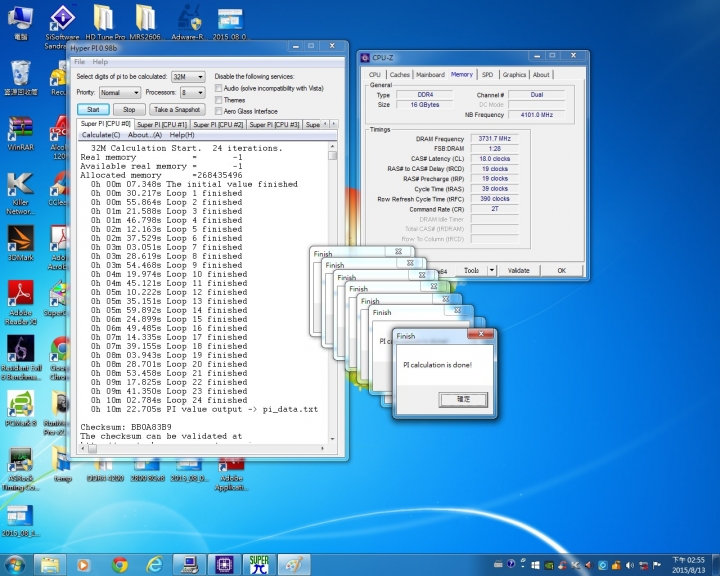The width and height of the screenshot is (720, 576).
Task: Open Paint from the taskbar
Action: click(294, 565)
